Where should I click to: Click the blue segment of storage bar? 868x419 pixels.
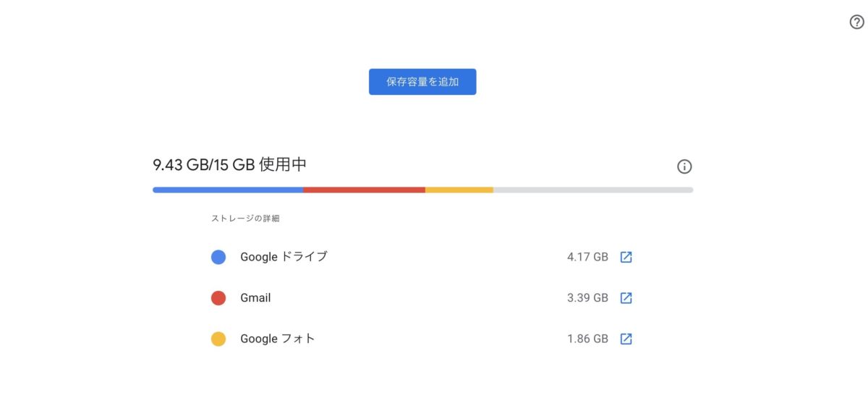[x=228, y=190]
